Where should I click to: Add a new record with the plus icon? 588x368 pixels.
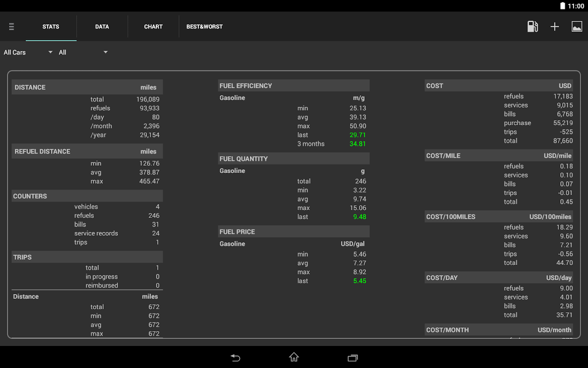[555, 26]
